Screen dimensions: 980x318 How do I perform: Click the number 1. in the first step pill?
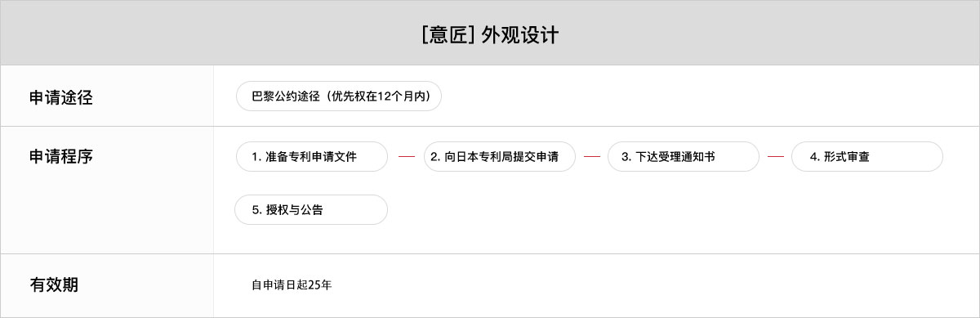256,156
